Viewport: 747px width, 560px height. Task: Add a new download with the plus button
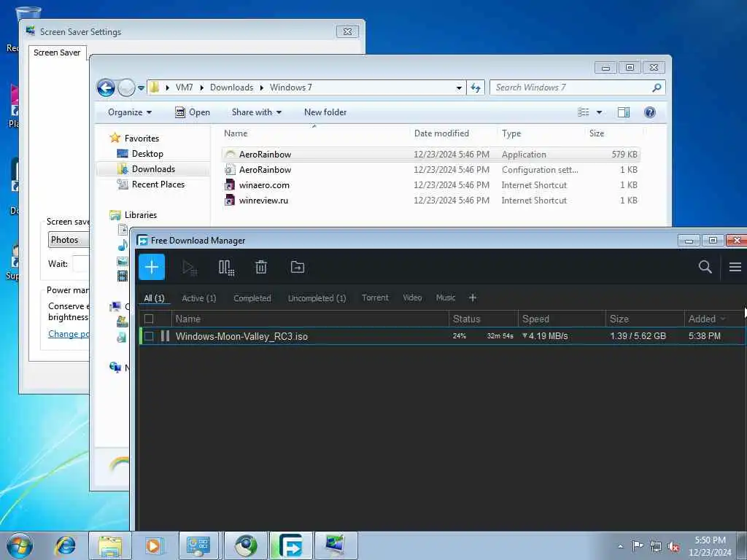(x=152, y=267)
